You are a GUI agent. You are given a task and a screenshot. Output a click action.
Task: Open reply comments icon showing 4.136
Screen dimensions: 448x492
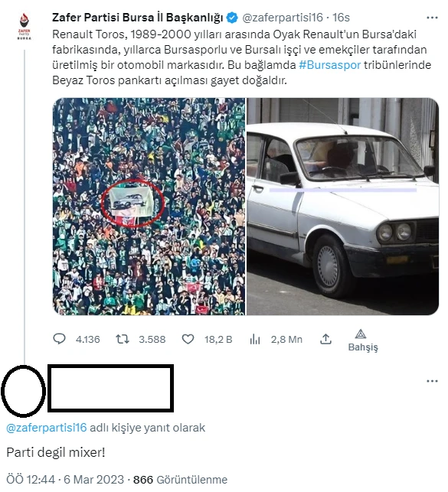click(x=59, y=339)
